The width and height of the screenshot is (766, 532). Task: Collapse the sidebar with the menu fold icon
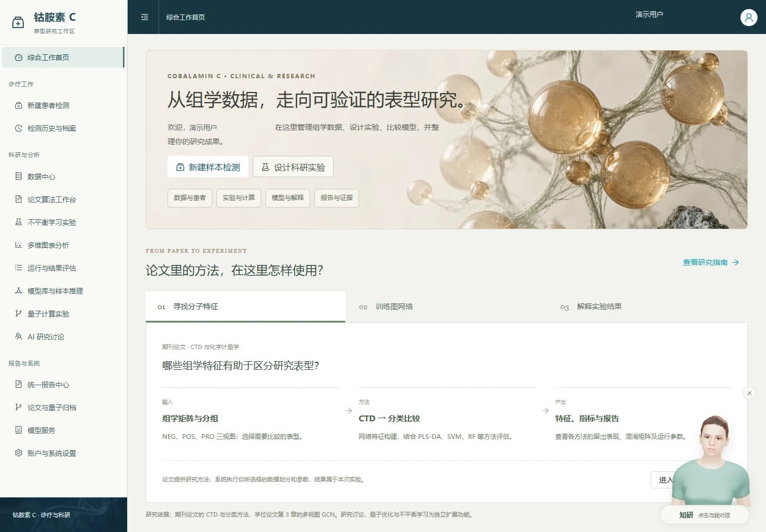[145, 17]
